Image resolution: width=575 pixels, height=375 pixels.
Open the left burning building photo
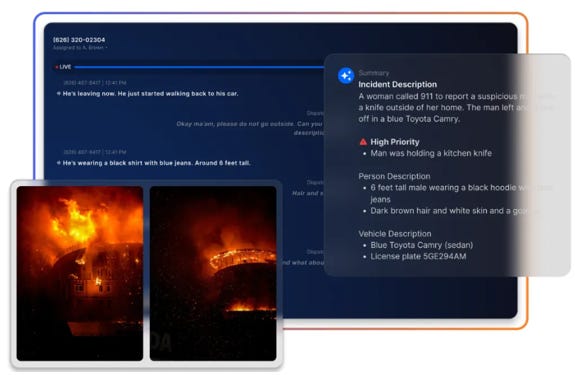(80, 273)
